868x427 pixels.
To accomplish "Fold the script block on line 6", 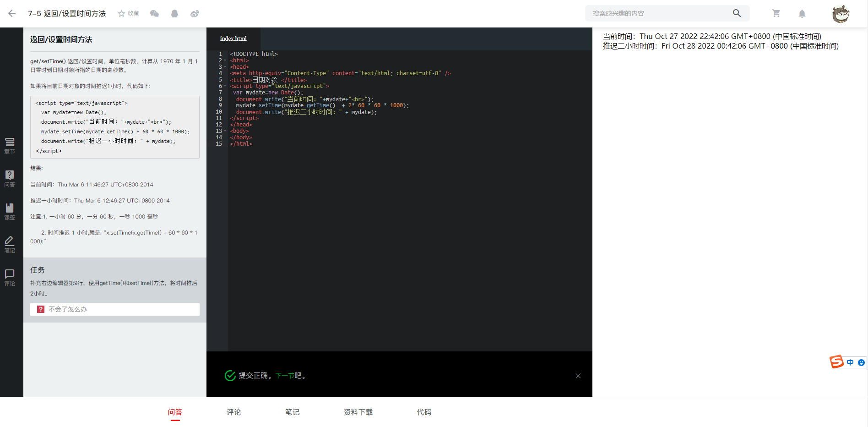I will (225, 86).
